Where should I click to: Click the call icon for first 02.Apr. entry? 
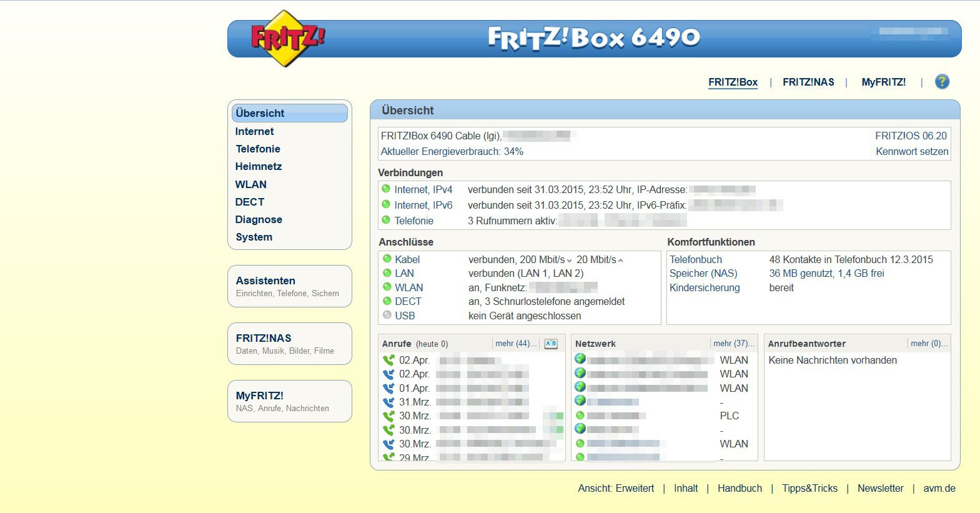389,361
